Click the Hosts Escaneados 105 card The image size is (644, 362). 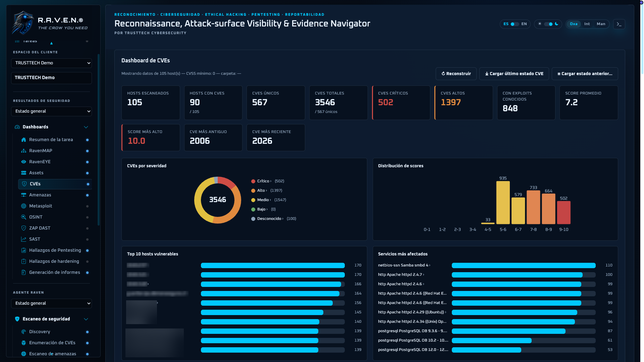pos(151,103)
